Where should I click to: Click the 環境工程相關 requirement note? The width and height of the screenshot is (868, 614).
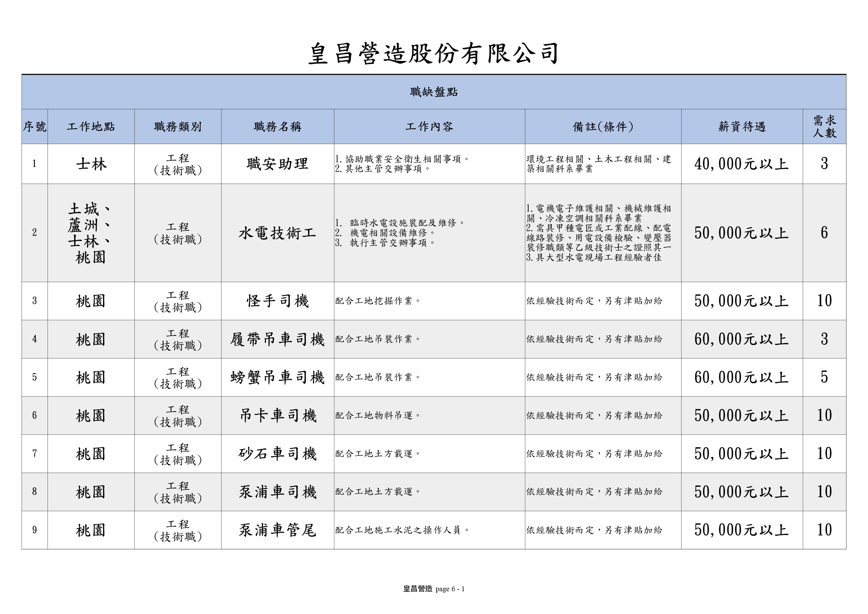tap(598, 164)
